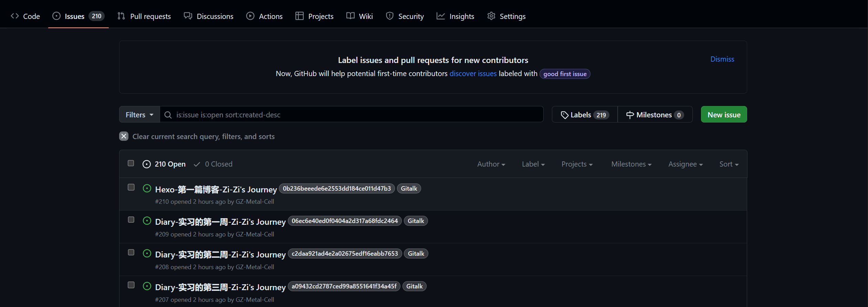Image resolution: width=868 pixels, height=307 pixels.
Task: Expand the Author filter dropdown
Action: tap(491, 164)
